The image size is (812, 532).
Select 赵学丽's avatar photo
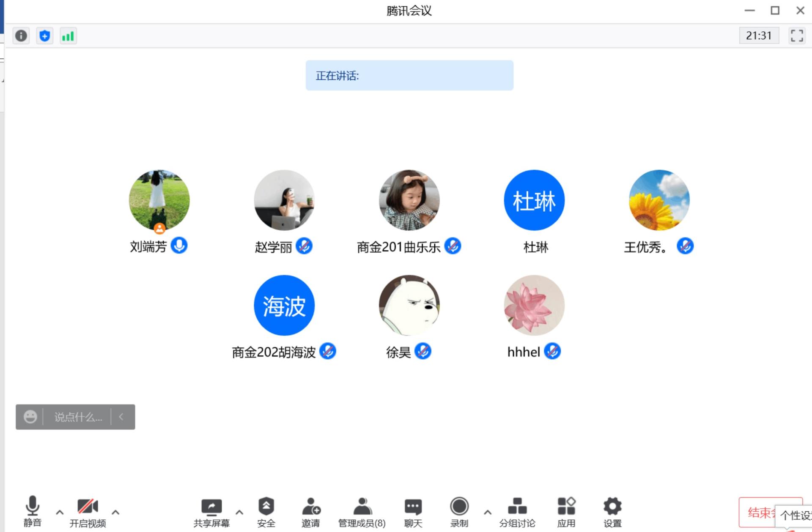point(284,200)
